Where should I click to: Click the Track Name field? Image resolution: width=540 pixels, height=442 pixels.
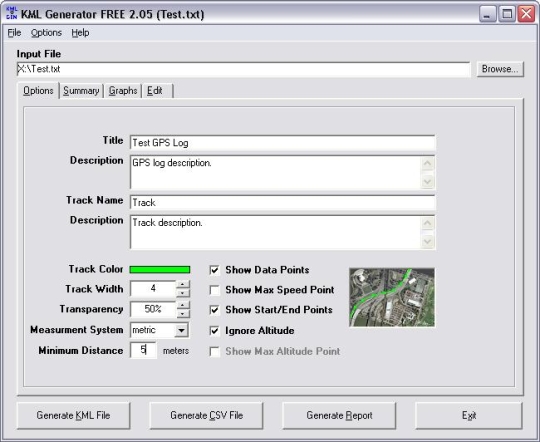(x=282, y=203)
